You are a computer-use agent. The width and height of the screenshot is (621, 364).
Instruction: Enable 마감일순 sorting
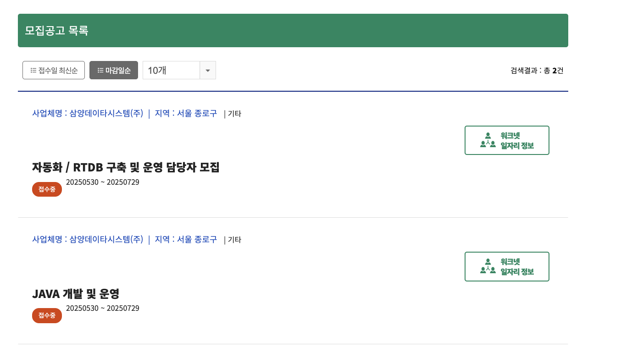[114, 70]
